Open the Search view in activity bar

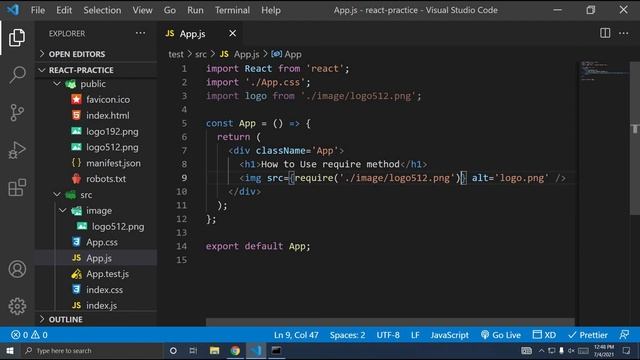pyautogui.click(x=17, y=75)
